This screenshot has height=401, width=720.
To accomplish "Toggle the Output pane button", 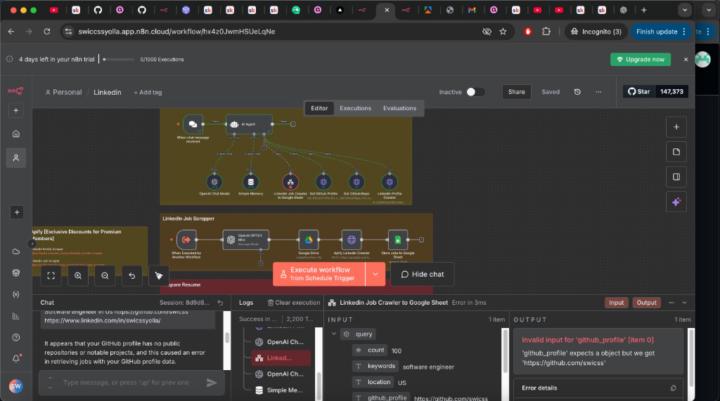I will pyautogui.click(x=646, y=302).
